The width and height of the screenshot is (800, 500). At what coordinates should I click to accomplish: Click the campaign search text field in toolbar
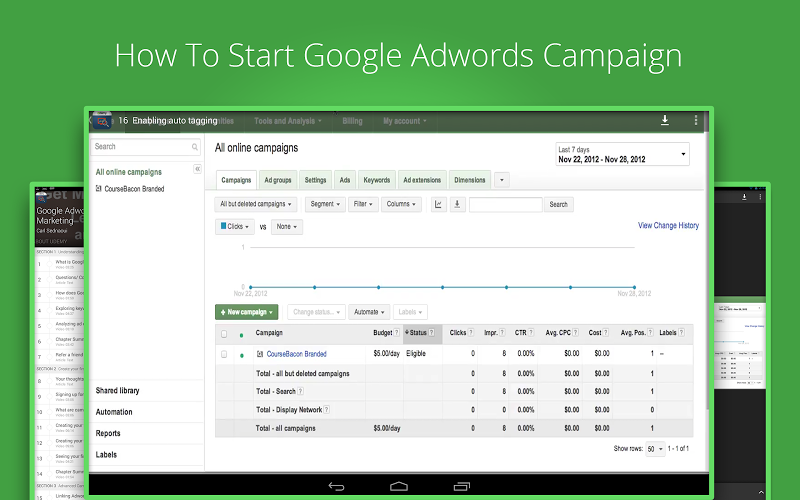coord(505,205)
